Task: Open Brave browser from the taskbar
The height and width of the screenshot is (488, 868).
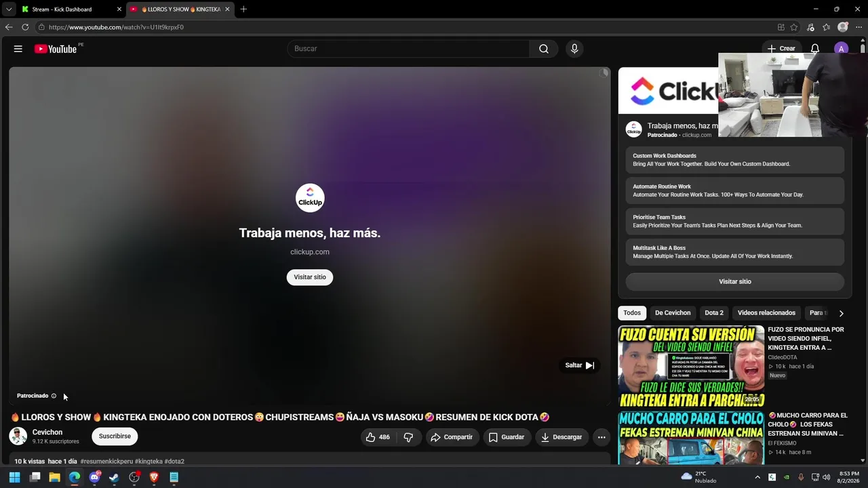Action: (x=154, y=477)
